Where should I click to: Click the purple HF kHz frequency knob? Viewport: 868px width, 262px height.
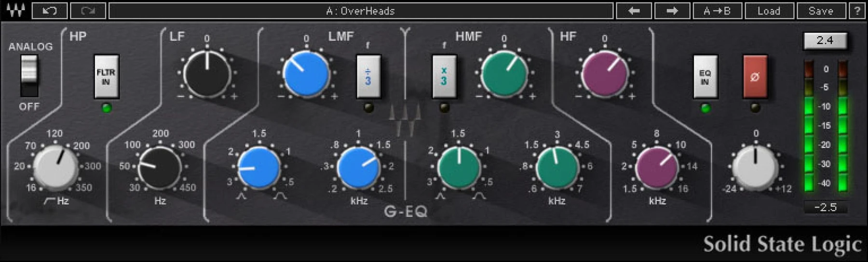coord(657,167)
